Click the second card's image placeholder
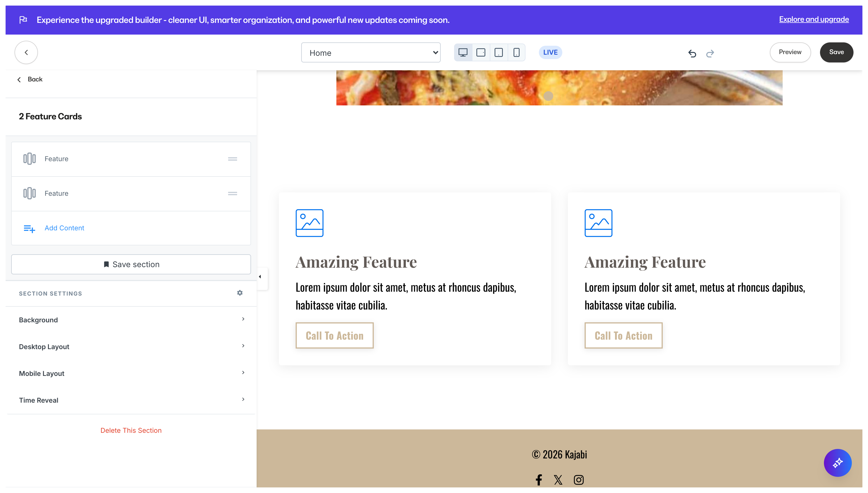The width and height of the screenshot is (868, 493). click(598, 223)
